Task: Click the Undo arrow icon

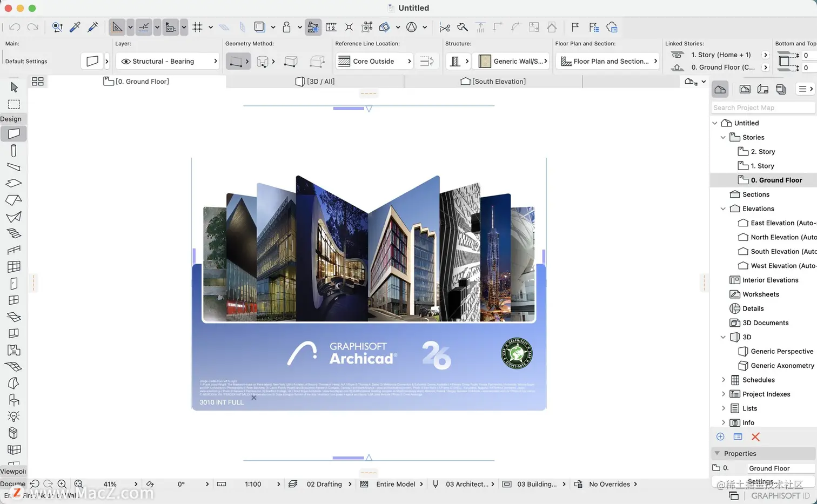Action: (15, 27)
